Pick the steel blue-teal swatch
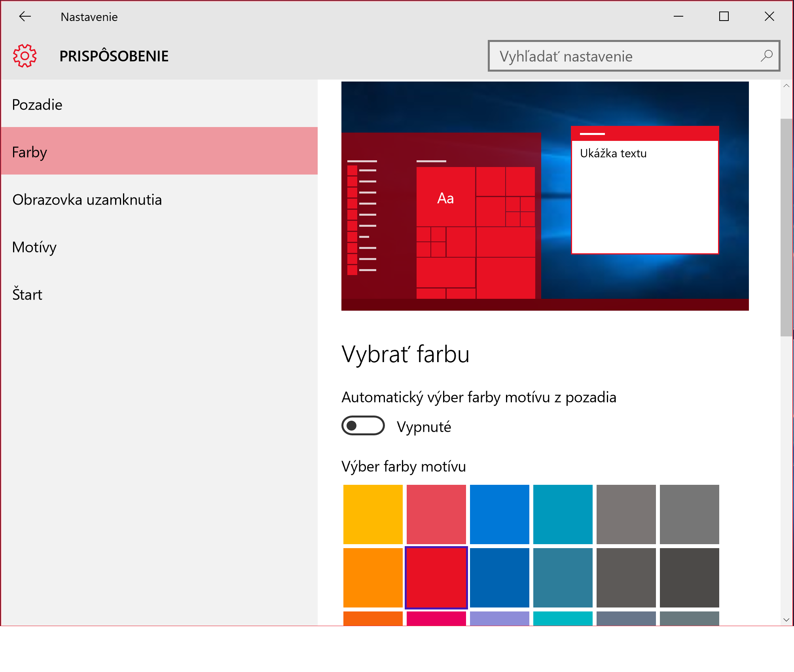The image size is (794, 672). [563, 578]
